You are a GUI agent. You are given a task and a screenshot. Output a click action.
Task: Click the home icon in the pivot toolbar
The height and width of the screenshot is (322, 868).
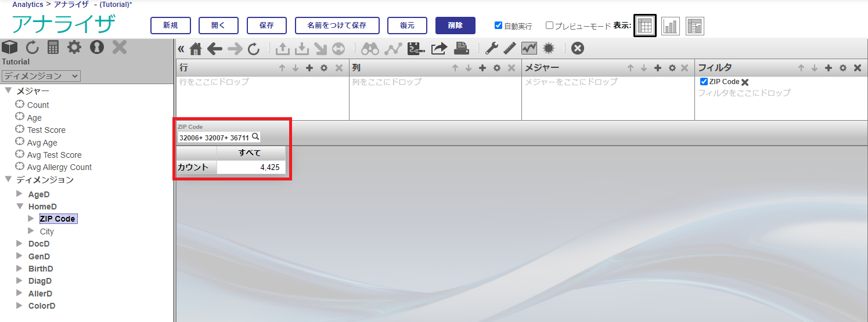[x=196, y=49]
